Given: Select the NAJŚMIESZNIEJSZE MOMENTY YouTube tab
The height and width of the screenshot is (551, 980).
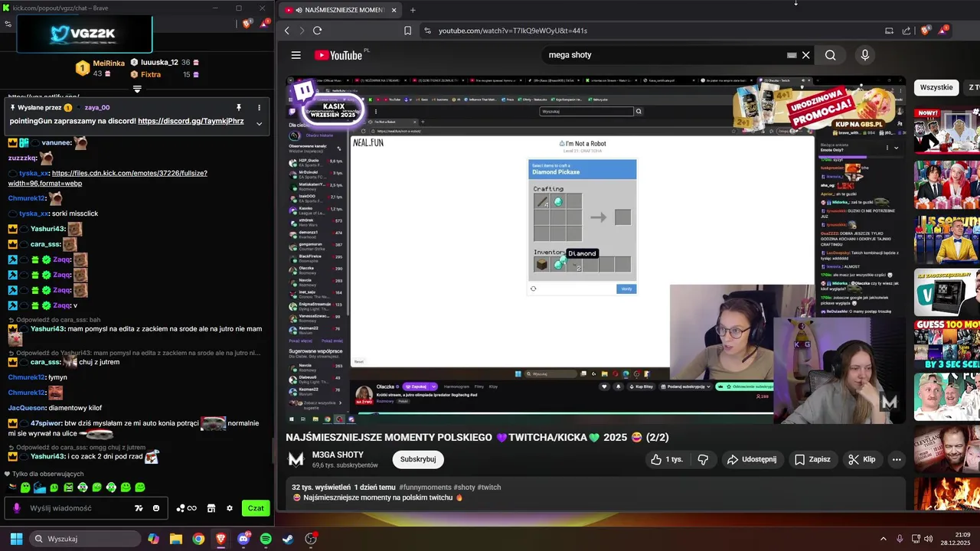Looking at the screenshot, I should click(340, 10).
